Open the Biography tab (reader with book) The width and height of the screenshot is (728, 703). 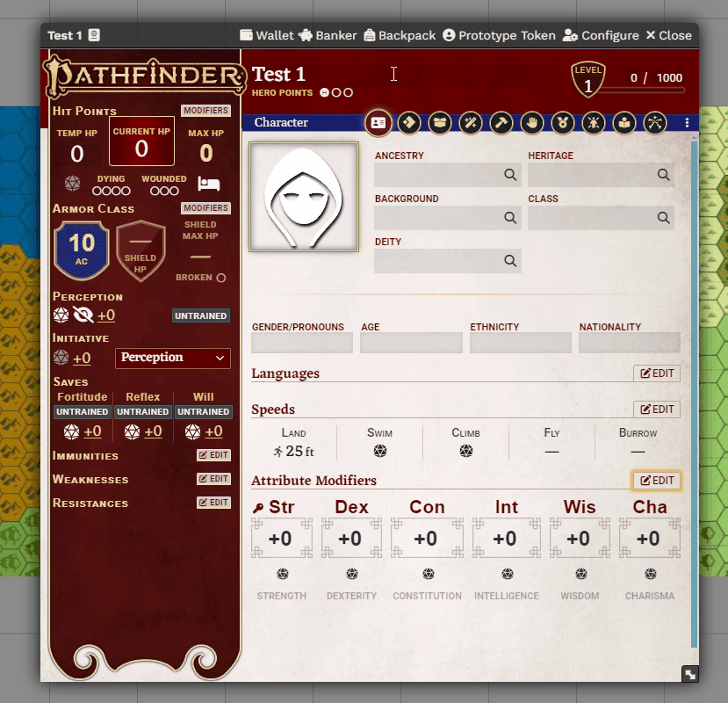[624, 123]
